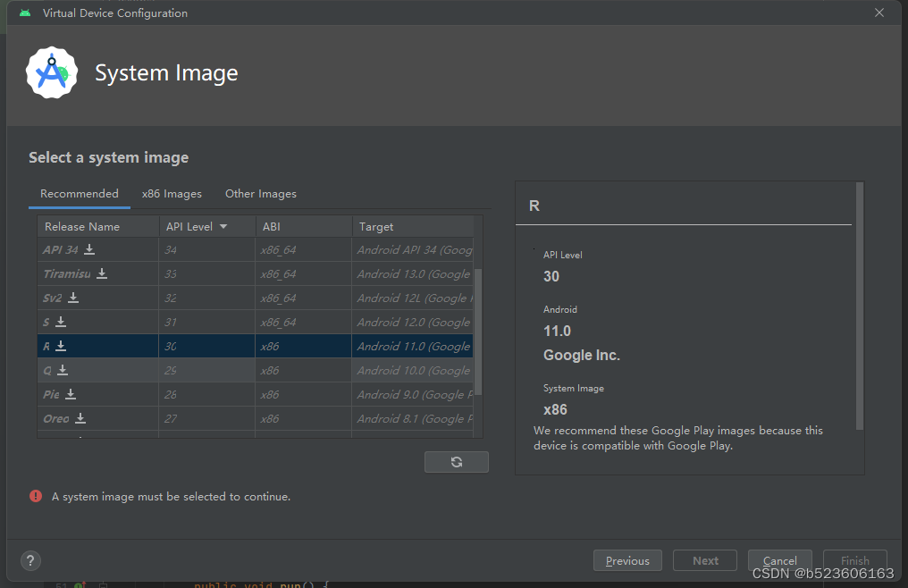This screenshot has width=908, height=588.
Task: Open the Other Images tab
Action: pos(261,194)
